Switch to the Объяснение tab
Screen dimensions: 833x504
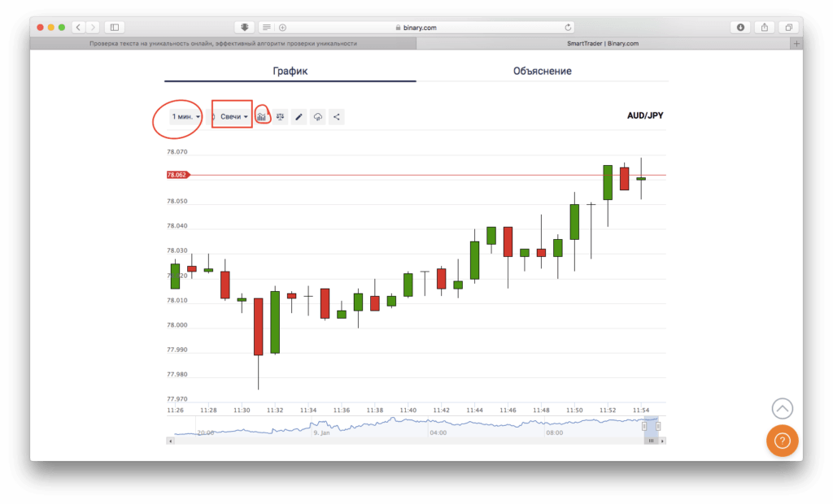[542, 72]
